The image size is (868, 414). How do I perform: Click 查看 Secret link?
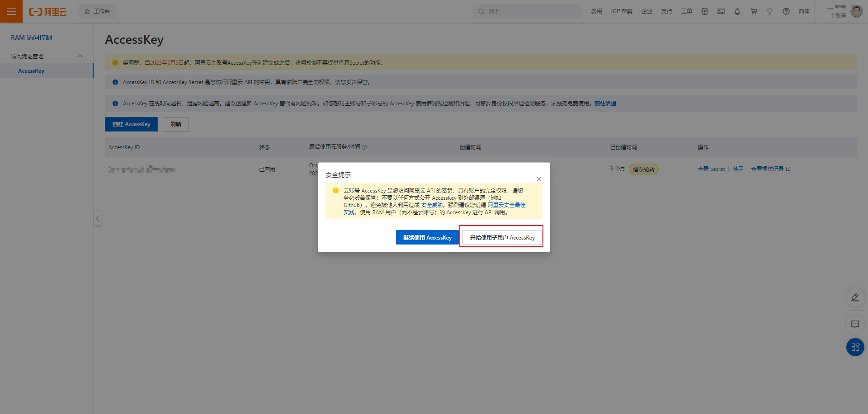point(711,169)
